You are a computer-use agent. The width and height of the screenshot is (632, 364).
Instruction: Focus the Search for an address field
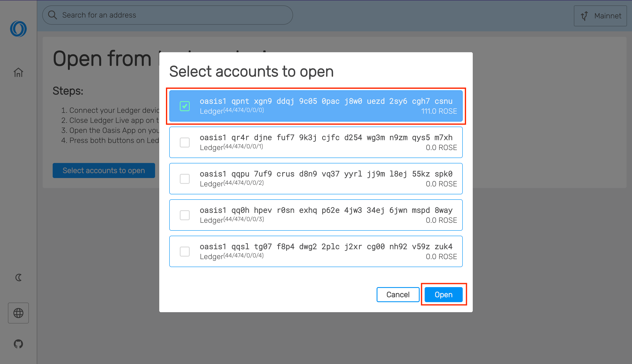tap(167, 15)
